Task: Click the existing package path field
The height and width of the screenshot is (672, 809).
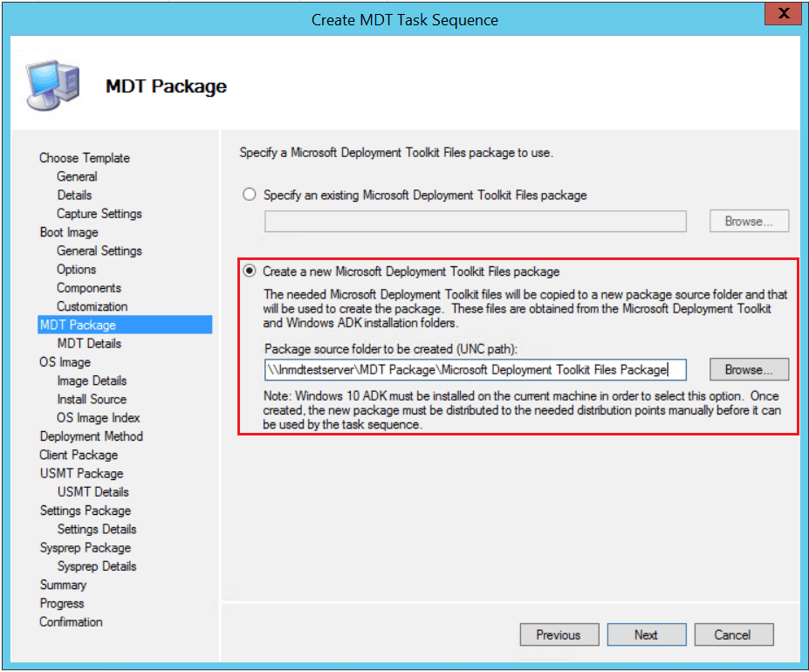Action: coord(475,222)
